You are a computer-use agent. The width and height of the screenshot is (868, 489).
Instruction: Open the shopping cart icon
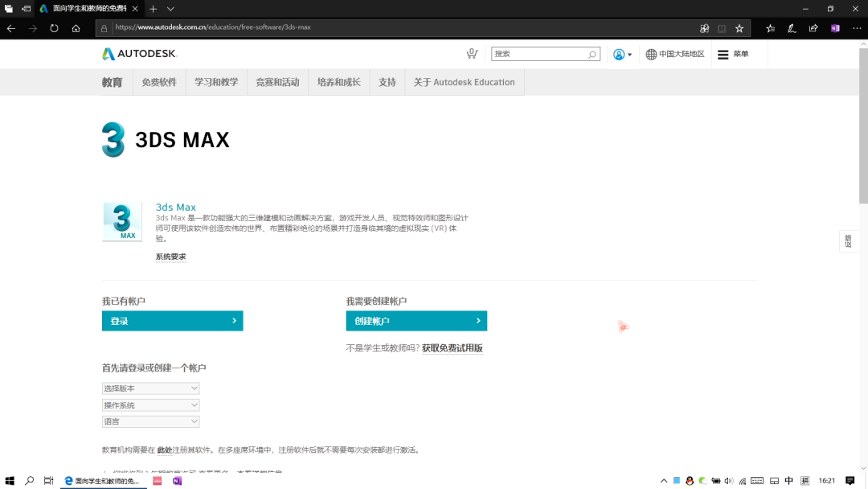472,53
